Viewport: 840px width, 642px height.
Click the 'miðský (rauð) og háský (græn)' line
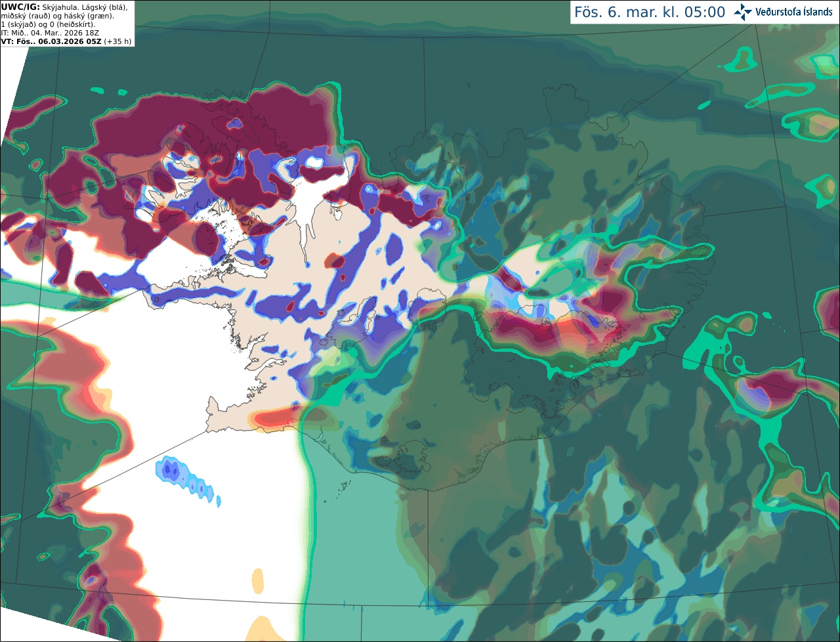(x=57, y=16)
